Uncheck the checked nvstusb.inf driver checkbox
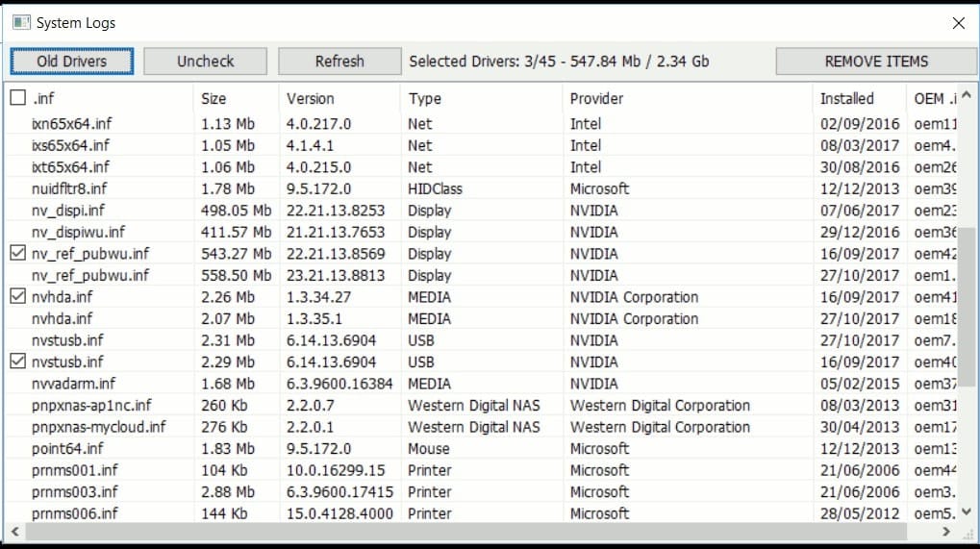The height and width of the screenshot is (549, 980). click(x=17, y=362)
